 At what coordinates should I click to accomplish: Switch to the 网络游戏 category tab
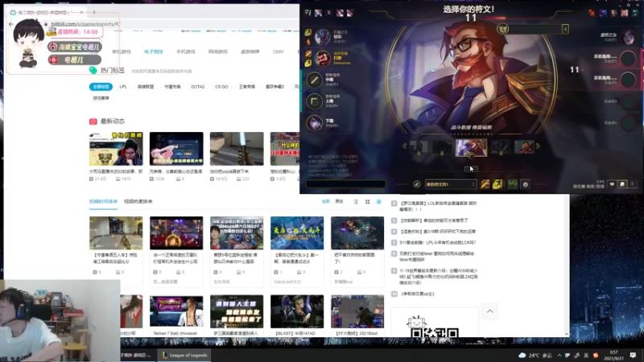[x=217, y=51]
